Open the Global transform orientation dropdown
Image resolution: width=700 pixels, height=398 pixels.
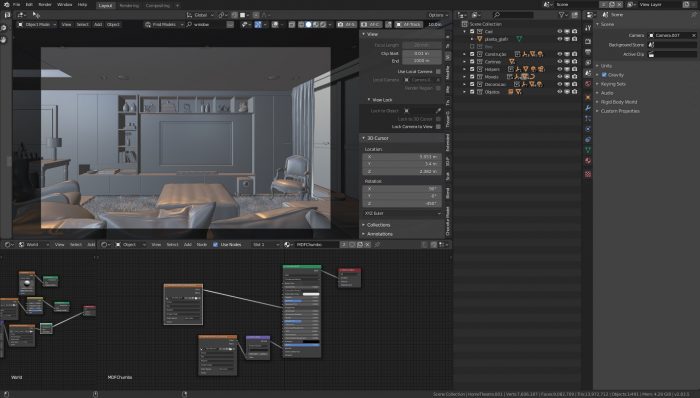pos(200,15)
